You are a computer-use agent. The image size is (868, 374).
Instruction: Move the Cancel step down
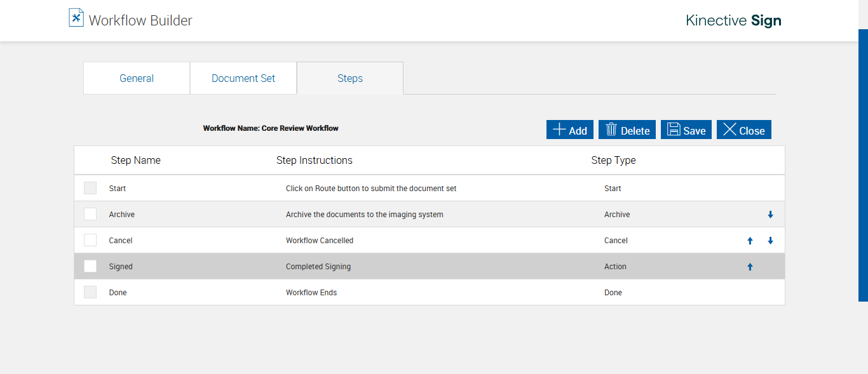pos(770,241)
